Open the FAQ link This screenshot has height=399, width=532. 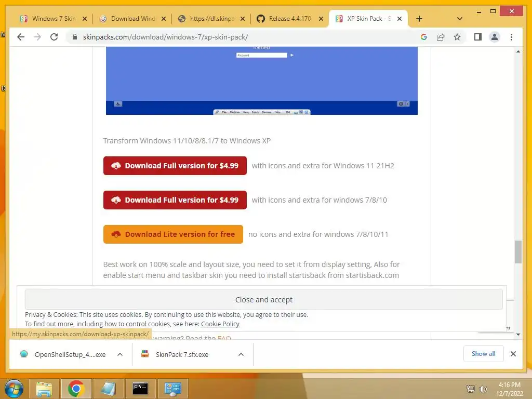224,337
